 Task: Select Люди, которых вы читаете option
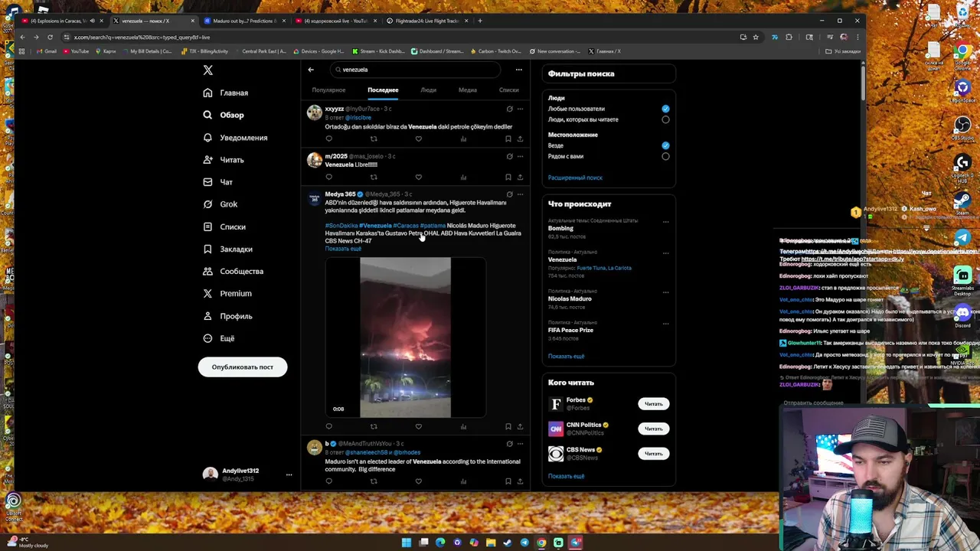[x=665, y=119]
